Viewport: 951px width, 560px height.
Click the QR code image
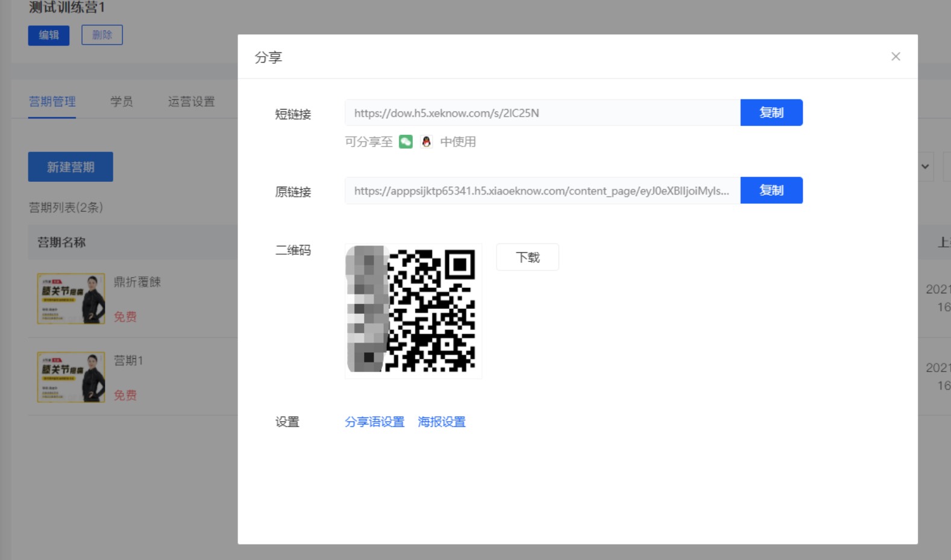pos(413,311)
